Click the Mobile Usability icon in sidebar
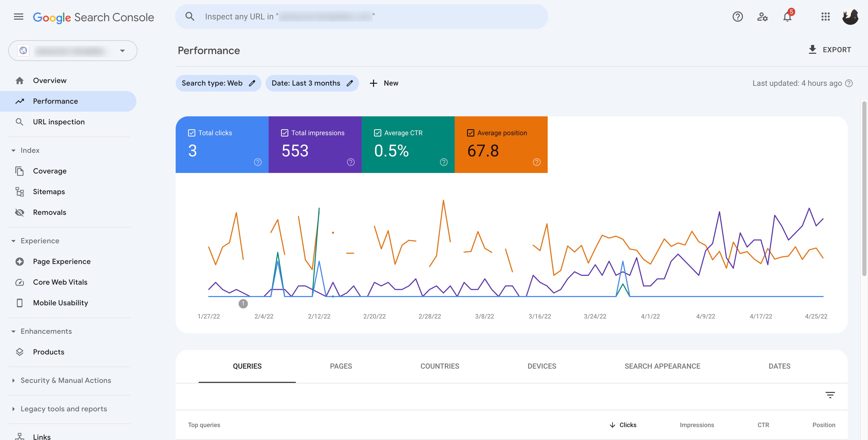868x440 pixels. (19, 303)
